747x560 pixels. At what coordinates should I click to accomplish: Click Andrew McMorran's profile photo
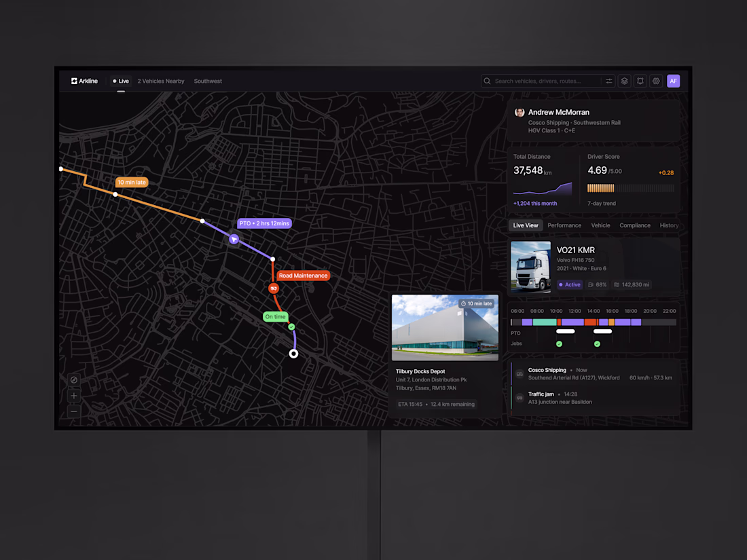click(520, 113)
